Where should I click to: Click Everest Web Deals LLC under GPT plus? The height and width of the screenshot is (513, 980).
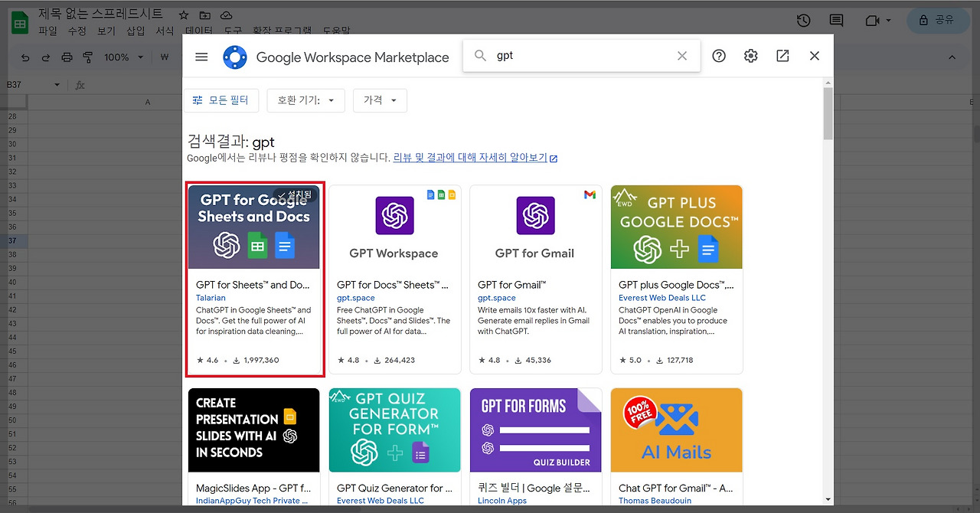[662, 298]
